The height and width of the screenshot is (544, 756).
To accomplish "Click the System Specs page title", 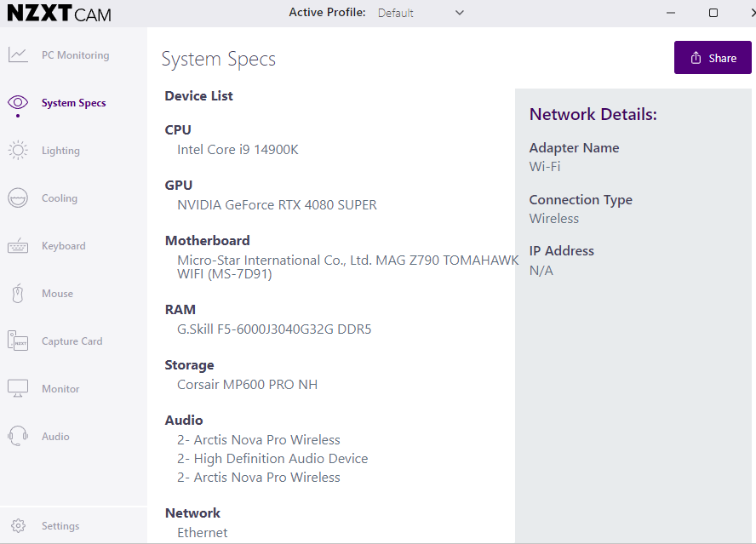I will point(219,59).
